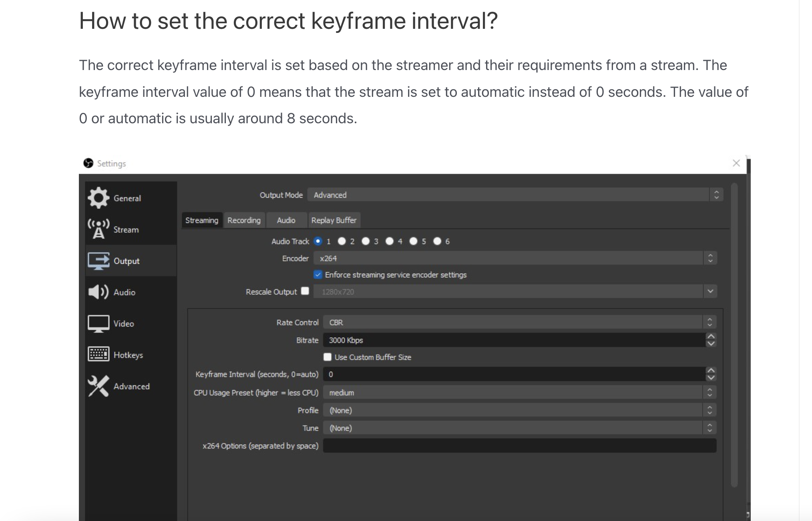812x521 pixels.
Task: Switch to the Replay Buffer tab
Action: 334,220
